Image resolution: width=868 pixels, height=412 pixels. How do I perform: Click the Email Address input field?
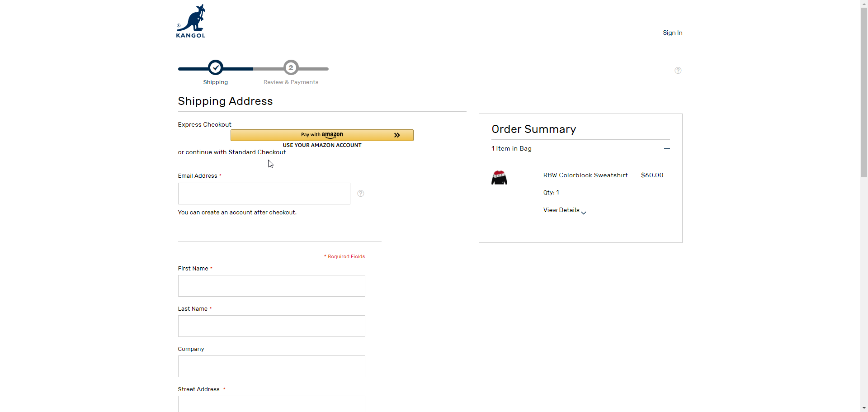click(264, 194)
